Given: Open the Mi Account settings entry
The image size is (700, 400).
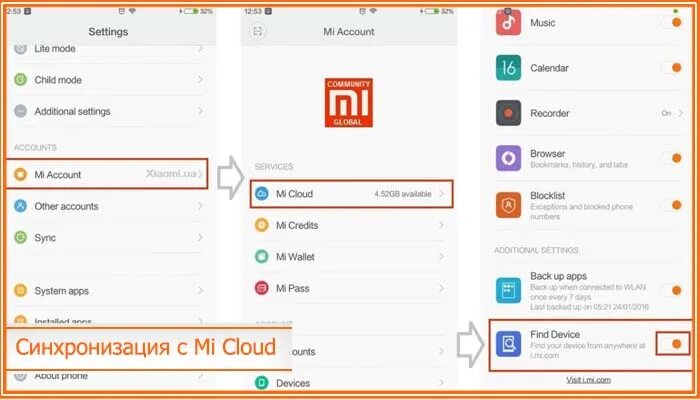Looking at the screenshot, I should [x=107, y=174].
